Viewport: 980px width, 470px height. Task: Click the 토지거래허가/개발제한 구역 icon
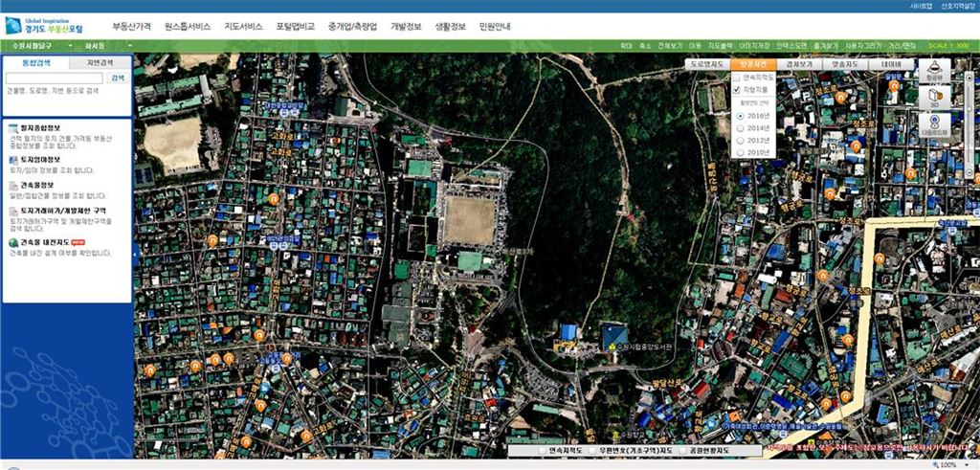click(x=12, y=210)
